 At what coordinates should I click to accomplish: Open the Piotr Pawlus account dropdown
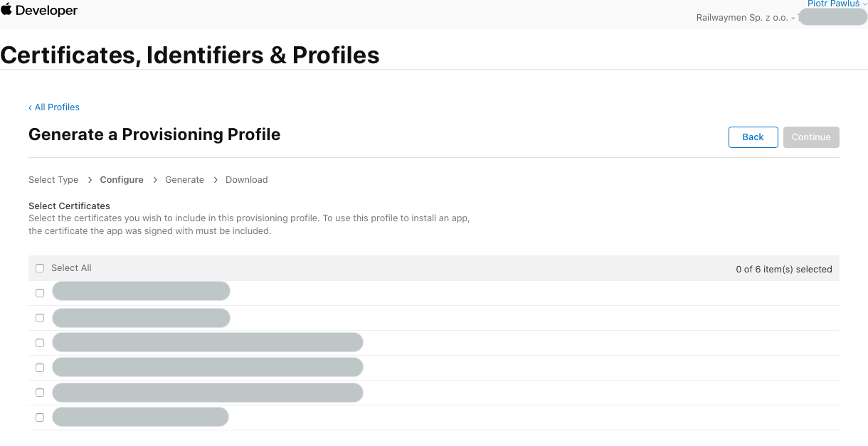pos(837,4)
